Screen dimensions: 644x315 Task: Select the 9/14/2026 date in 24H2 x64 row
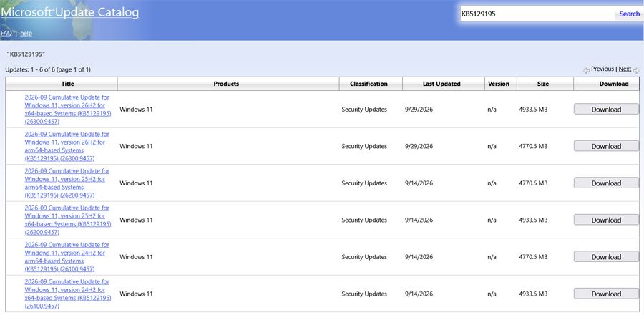pyautogui.click(x=419, y=294)
